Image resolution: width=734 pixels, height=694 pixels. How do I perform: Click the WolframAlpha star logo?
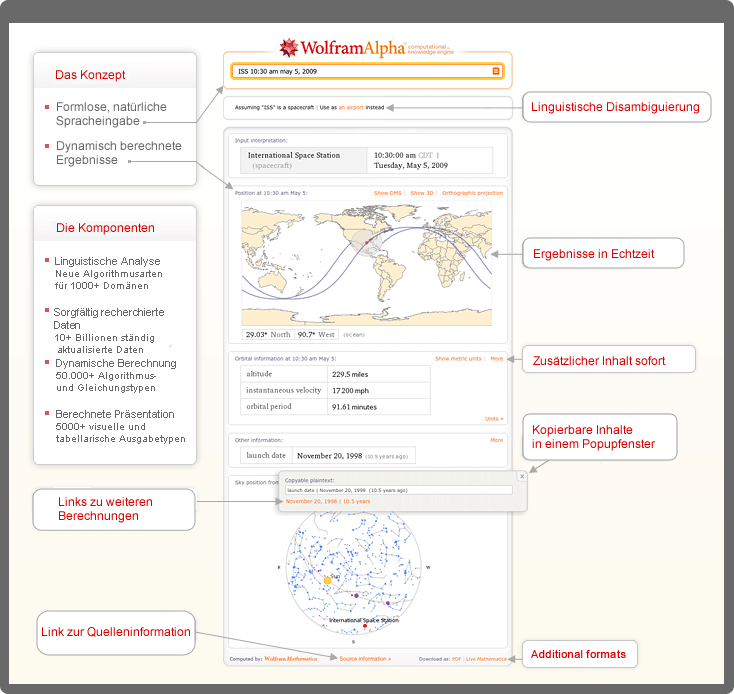pos(289,47)
